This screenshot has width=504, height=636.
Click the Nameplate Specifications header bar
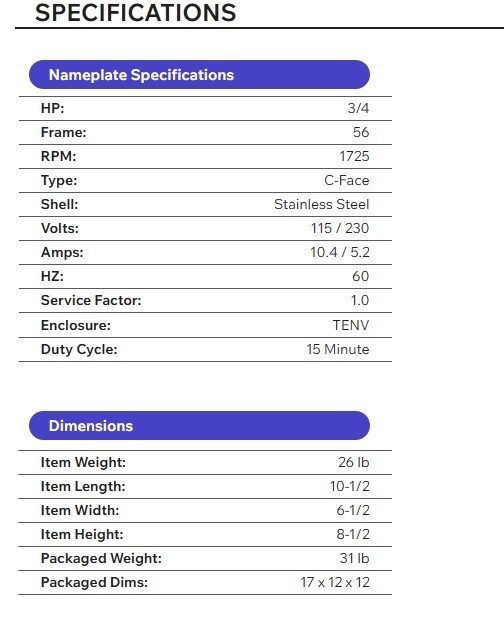pyautogui.click(x=199, y=75)
